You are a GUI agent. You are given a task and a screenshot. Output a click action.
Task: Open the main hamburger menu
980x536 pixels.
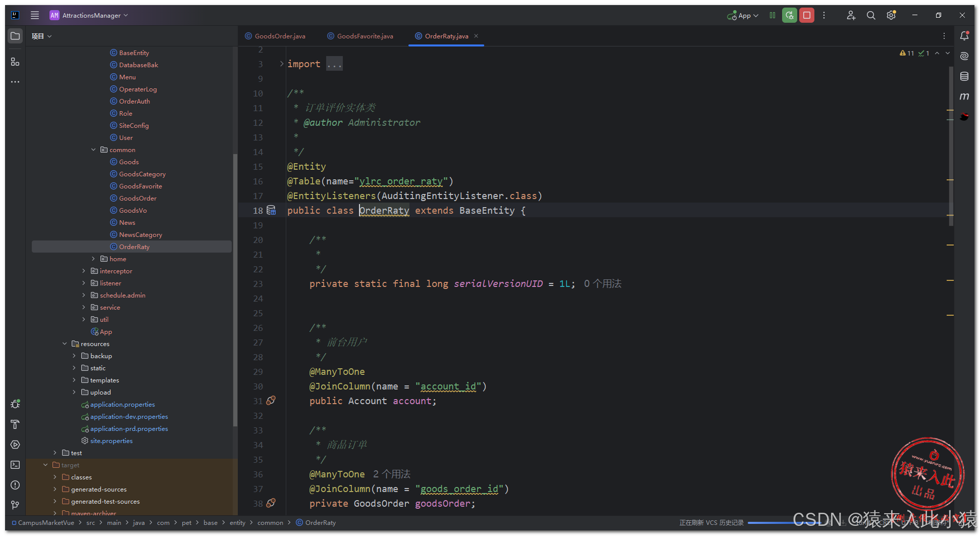point(35,15)
